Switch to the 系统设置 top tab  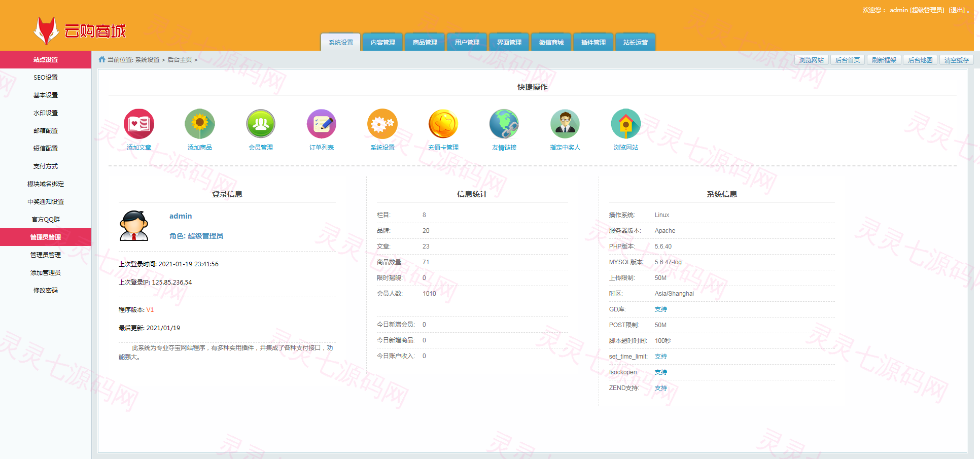341,42
